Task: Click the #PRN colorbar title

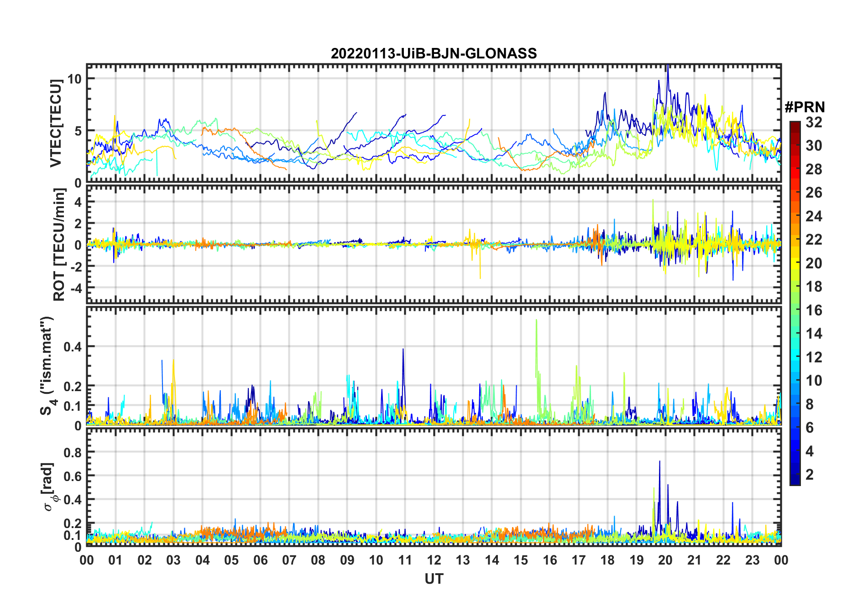Action: 805,107
